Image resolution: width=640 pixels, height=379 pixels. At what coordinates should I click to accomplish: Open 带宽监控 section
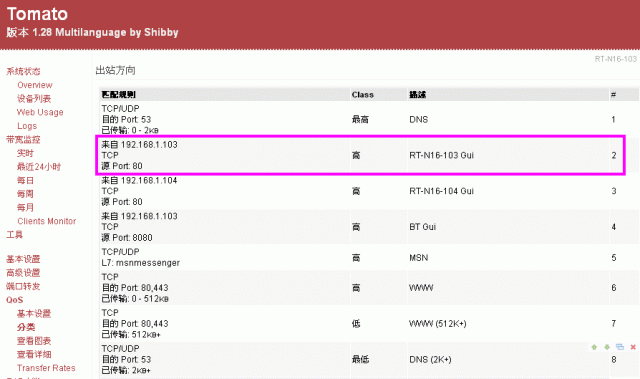click(23, 140)
